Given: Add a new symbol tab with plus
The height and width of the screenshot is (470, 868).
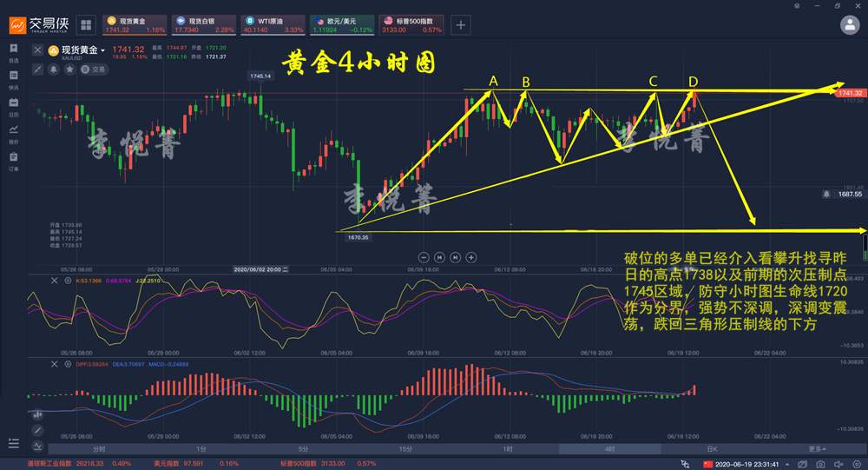Looking at the screenshot, I should [461, 25].
